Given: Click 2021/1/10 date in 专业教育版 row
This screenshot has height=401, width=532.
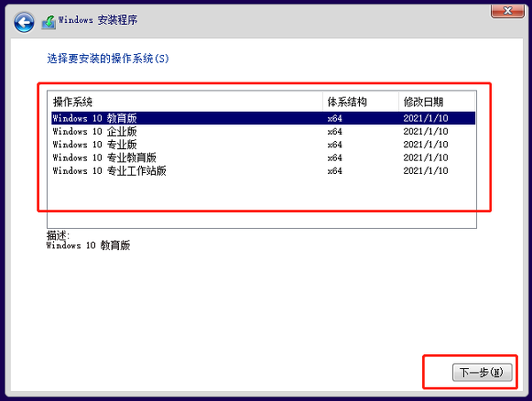Looking at the screenshot, I should pos(426,158).
